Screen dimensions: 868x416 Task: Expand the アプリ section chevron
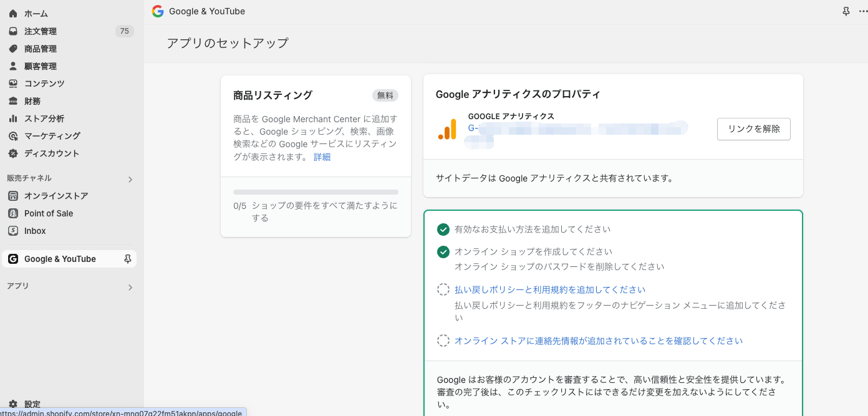(130, 288)
